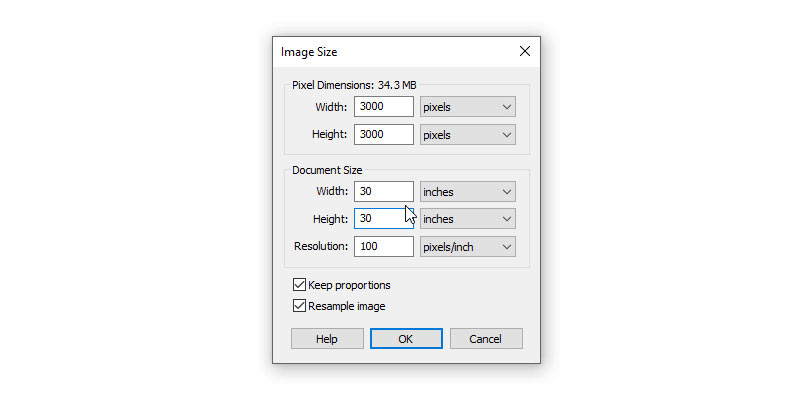Click the Image Size title bar text
This screenshot has width=800, height=411.
point(309,52)
